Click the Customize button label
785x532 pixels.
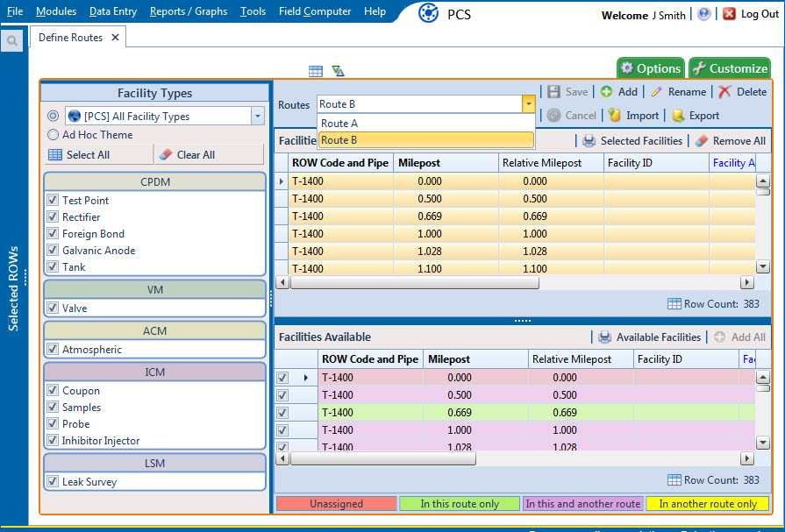coord(739,68)
